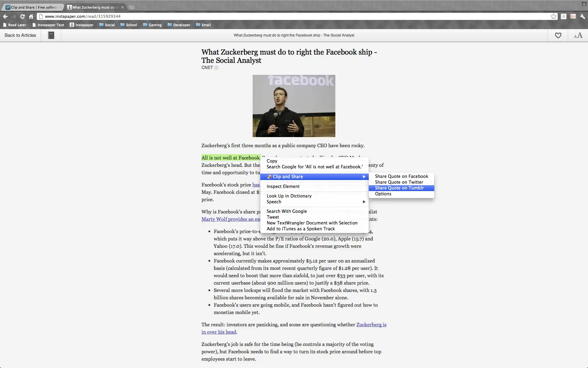Click the home icon in toolbar

[31, 17]
